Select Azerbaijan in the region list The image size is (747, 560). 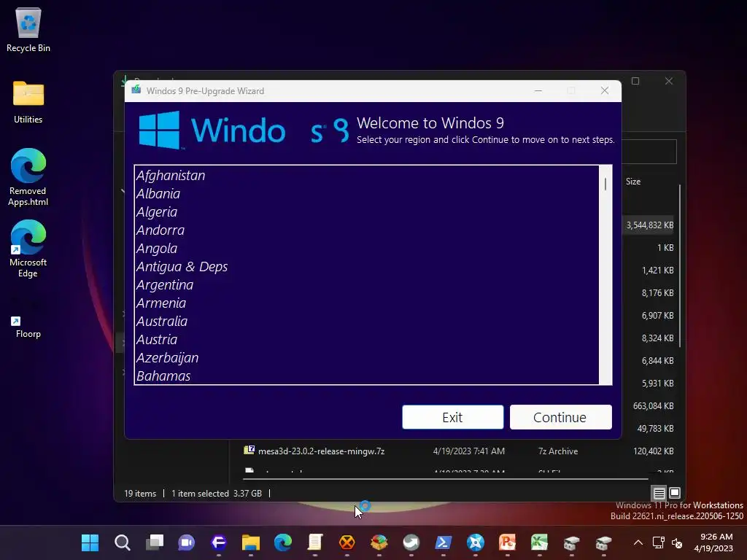pyautogui.click(x=366, y=357)
